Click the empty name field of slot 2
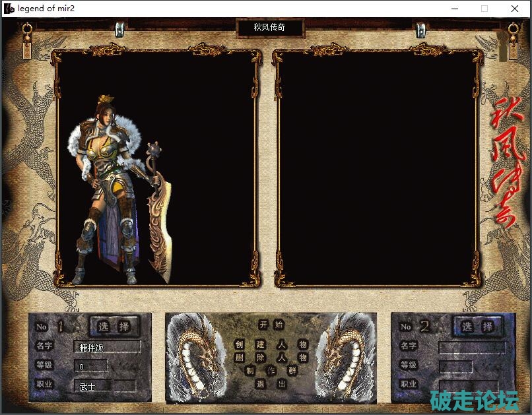 pyautogui.click(x=471, y=347)
